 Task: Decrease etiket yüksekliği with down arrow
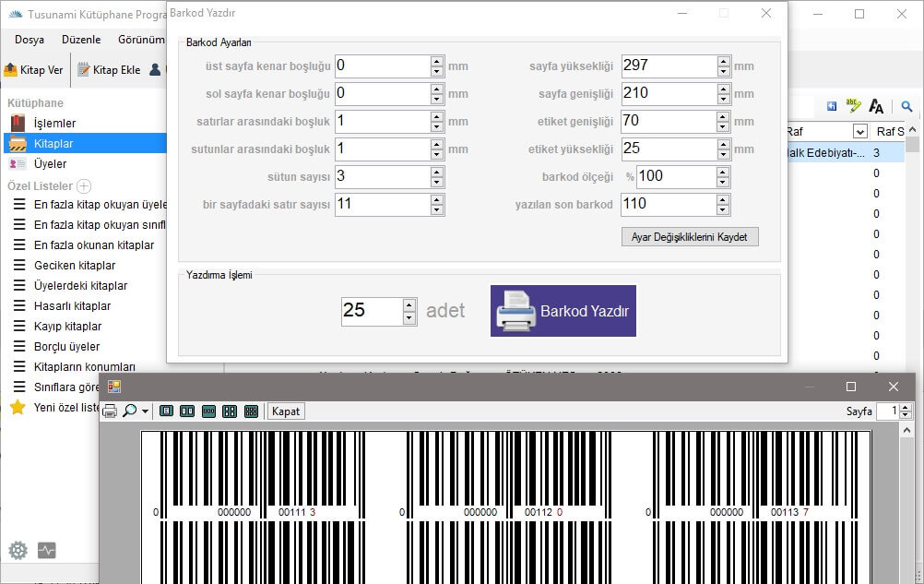coord(724,154)
